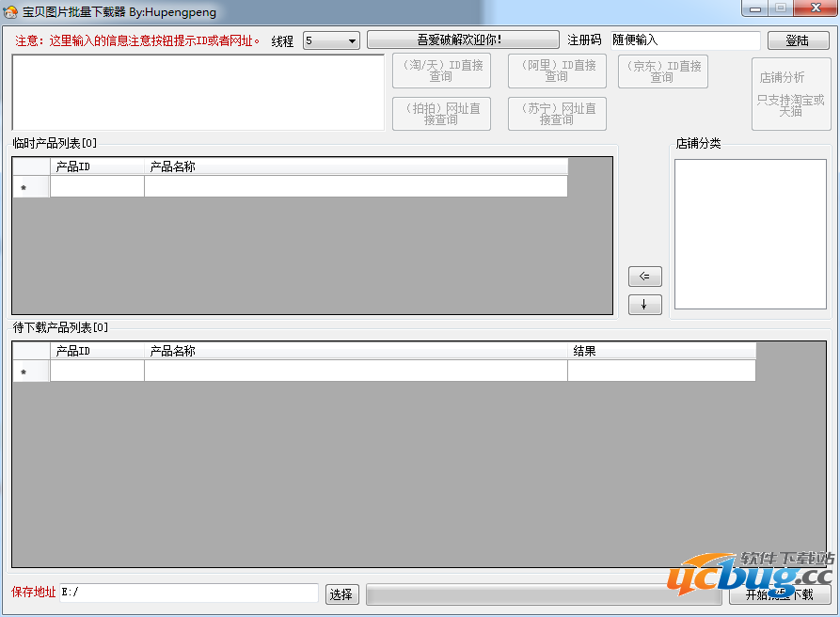Minimize the 宝贝图片批量下载器 window
Screen dimensions: 840x617
[x=755, y=8]
